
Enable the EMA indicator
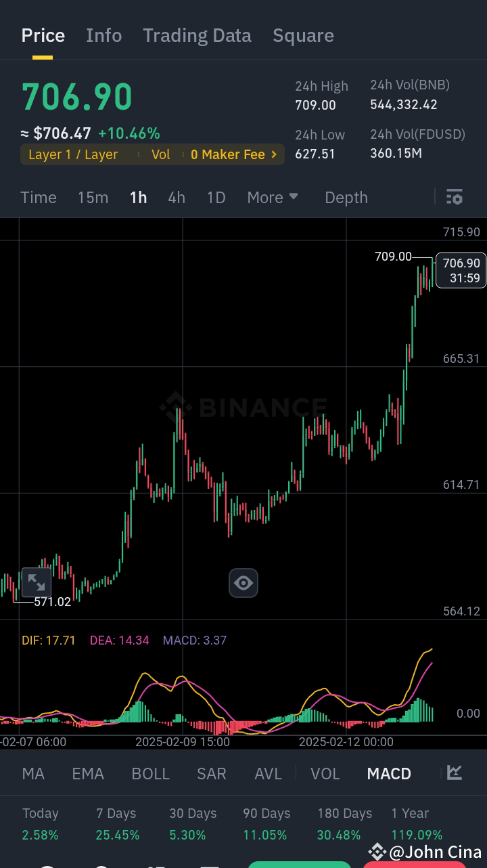88,773
